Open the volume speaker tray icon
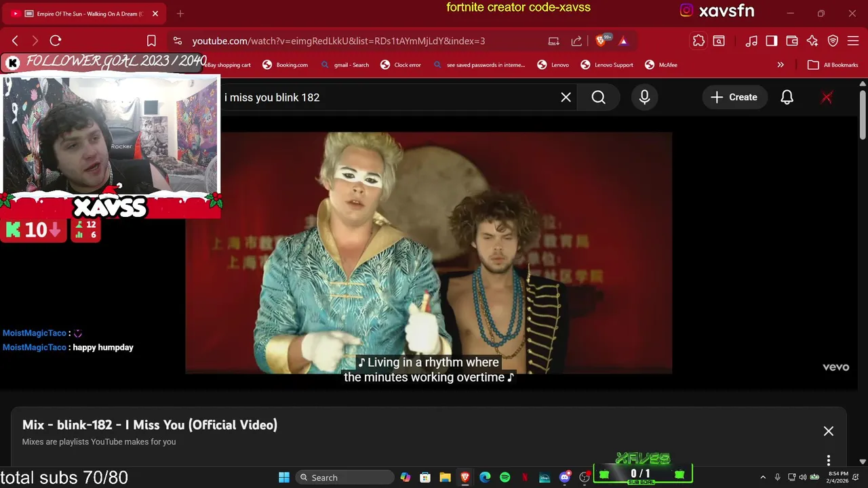868x488 pixels. 804,477
